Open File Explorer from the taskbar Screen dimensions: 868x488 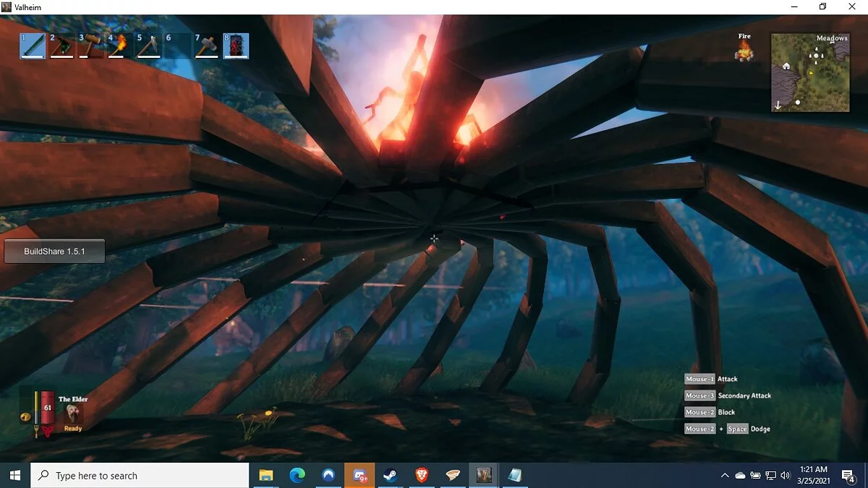(266, 476)
